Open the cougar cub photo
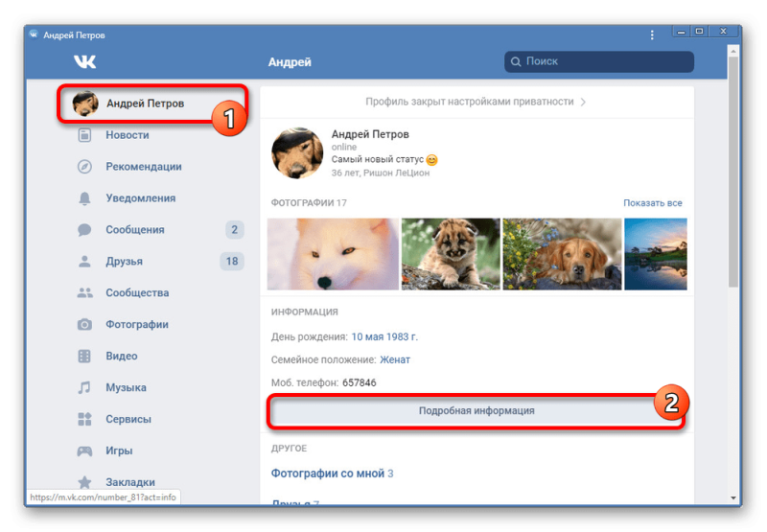Viewport: 767px width, 532px height. [x=451, y=254]
